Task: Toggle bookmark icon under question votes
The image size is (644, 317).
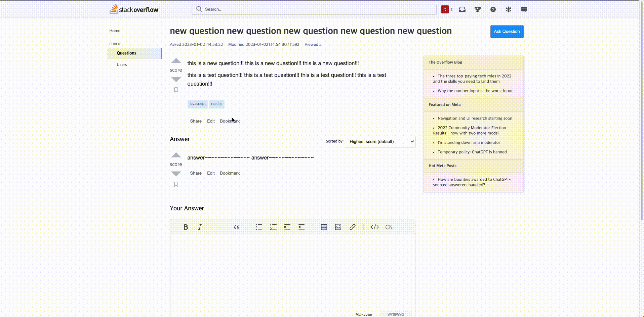Action: point(176,90)
